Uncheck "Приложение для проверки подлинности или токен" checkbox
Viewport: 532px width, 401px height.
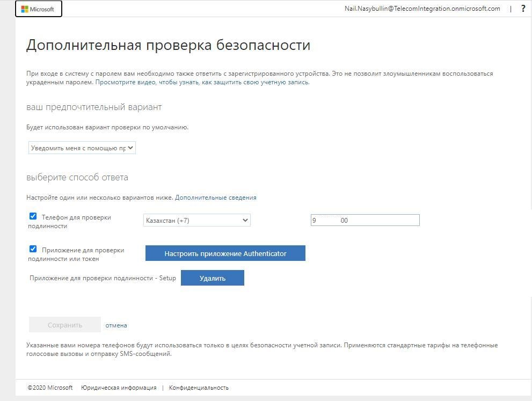pyautogui.click(x=33, y=249)
